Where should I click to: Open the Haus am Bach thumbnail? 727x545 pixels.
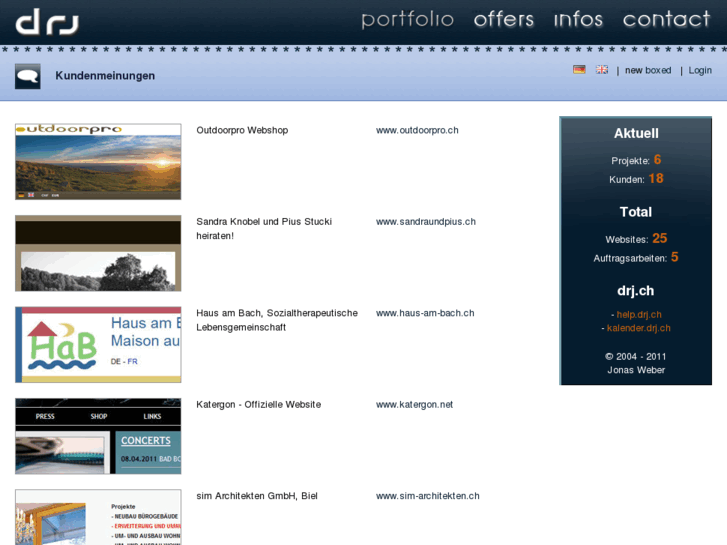point(98,345)
